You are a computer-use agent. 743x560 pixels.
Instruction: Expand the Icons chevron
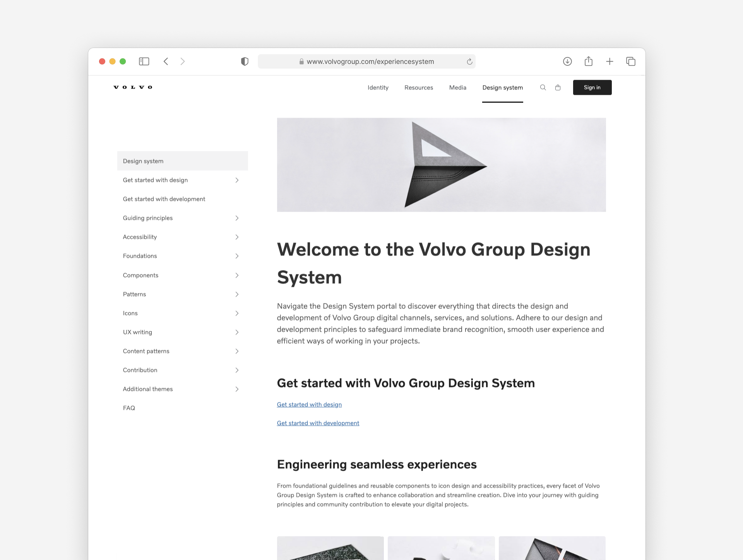point(237,313)
